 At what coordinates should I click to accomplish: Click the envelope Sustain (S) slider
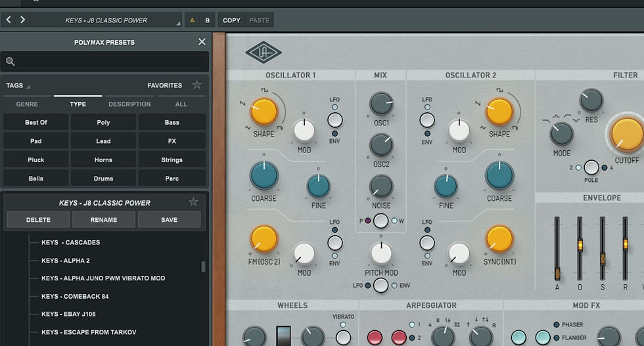[x=603, y=259]
